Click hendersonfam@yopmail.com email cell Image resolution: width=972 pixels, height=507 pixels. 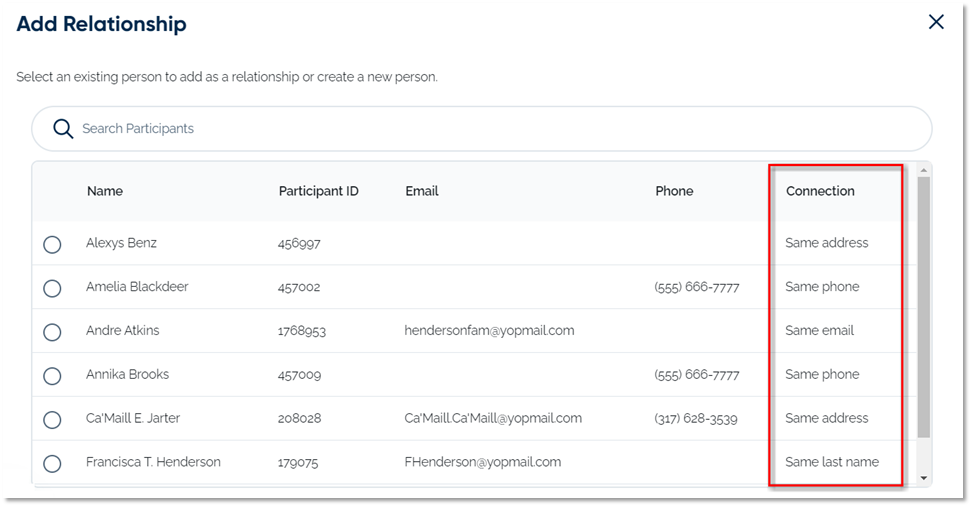click(489, 330)
